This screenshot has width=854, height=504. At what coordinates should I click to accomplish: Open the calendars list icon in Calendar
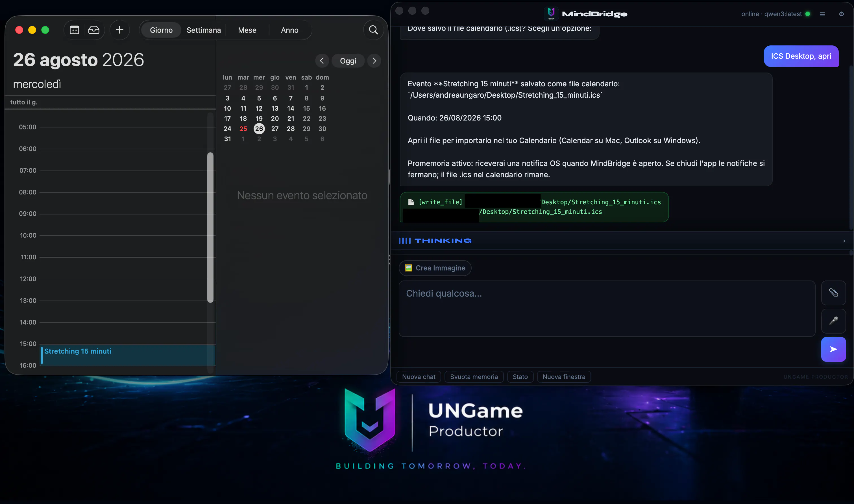[x=75, y=30]
